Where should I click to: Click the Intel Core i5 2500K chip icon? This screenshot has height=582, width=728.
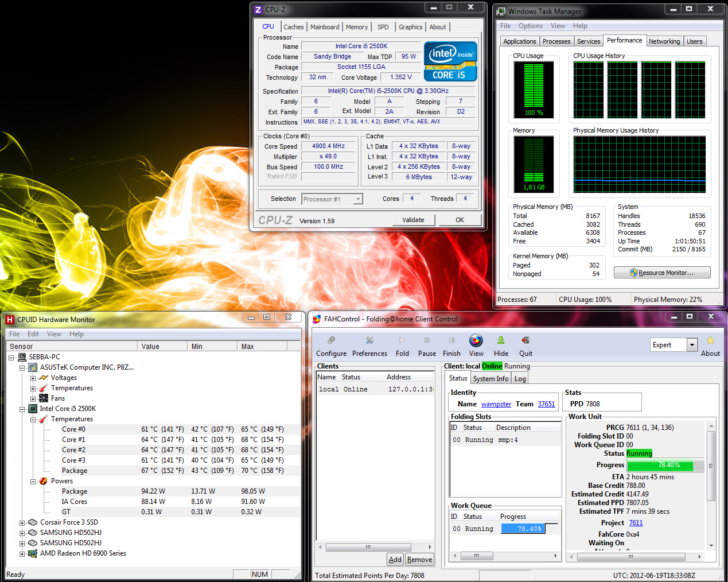click(33, 409)
